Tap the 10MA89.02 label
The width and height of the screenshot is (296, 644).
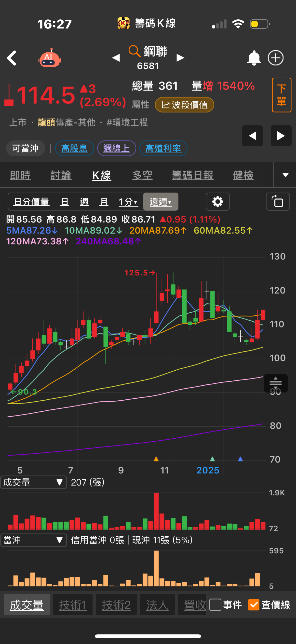click(94, 230)
